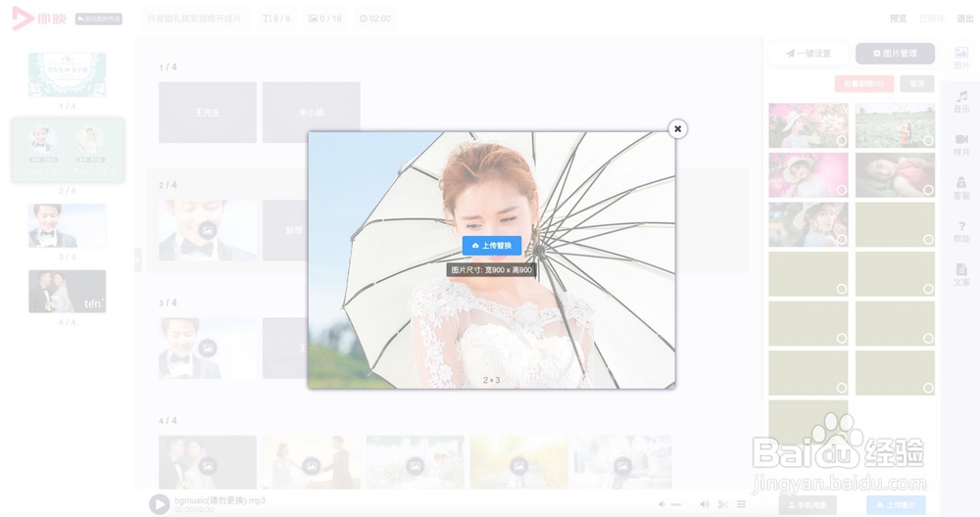This screenshot has width=980, height=517.
Task: Click the 返回我的作品 back button
Action: click(99, 19)
